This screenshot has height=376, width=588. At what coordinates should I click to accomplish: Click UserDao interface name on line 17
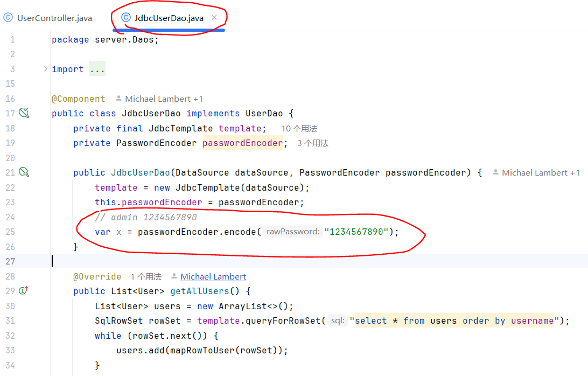point(264,113)
